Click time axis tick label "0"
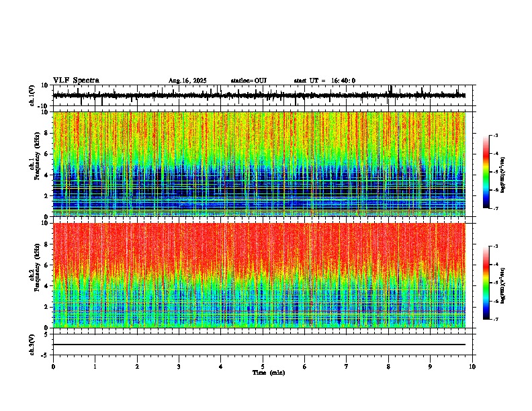 [x=53, y=367]
